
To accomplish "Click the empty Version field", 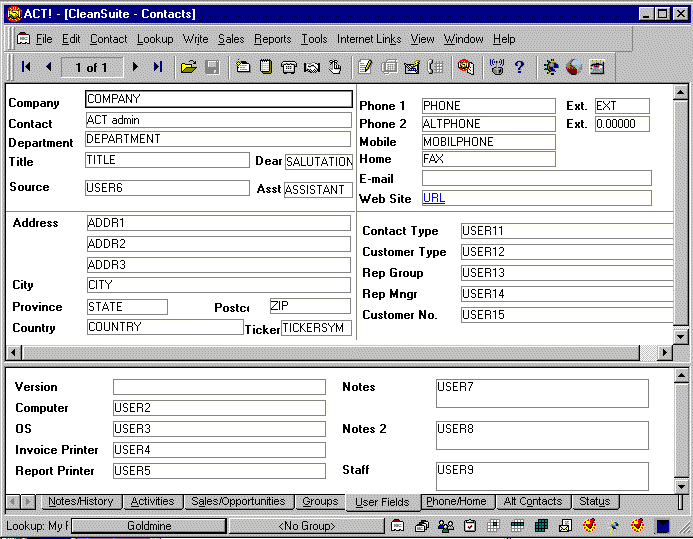I will [x=219, y=387].
